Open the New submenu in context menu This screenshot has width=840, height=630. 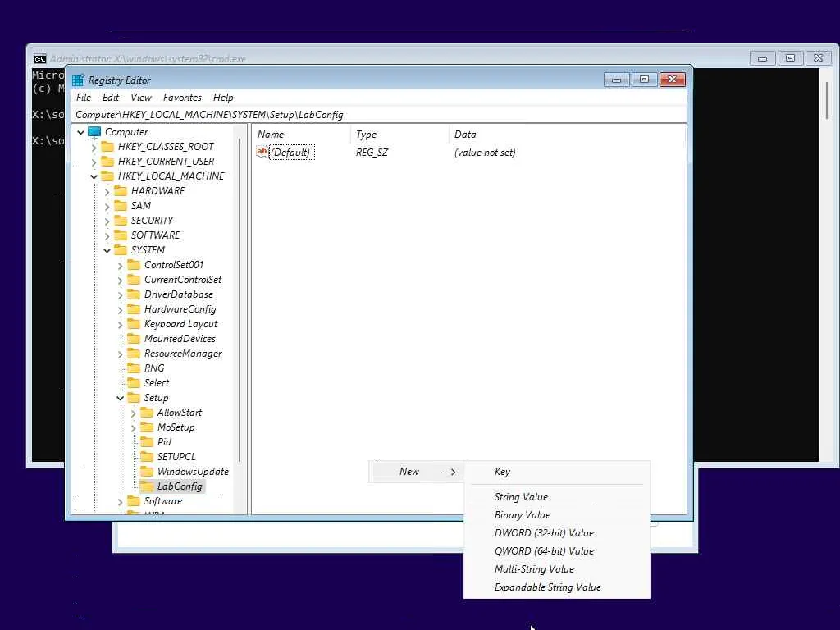pyautogui.click(x=416, y=472)
